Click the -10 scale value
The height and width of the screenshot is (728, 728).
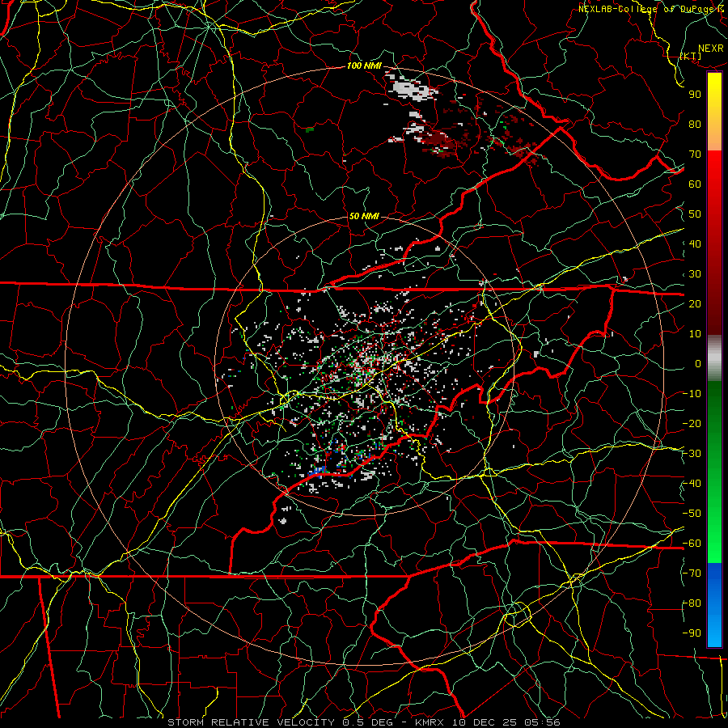[x=692, y=394]
